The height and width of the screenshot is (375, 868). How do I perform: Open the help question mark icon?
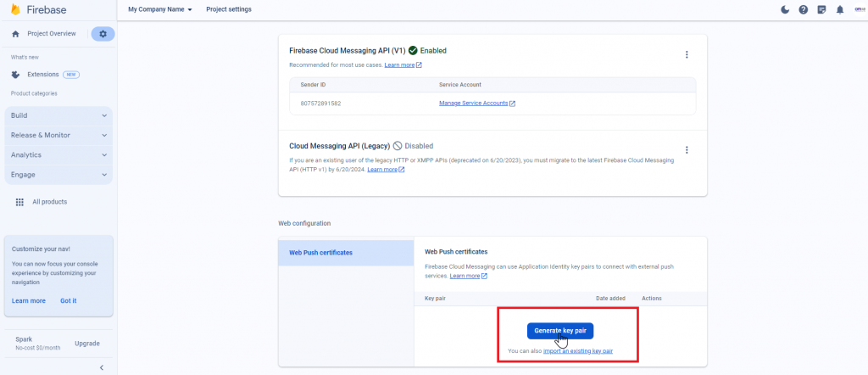(804, 9)
